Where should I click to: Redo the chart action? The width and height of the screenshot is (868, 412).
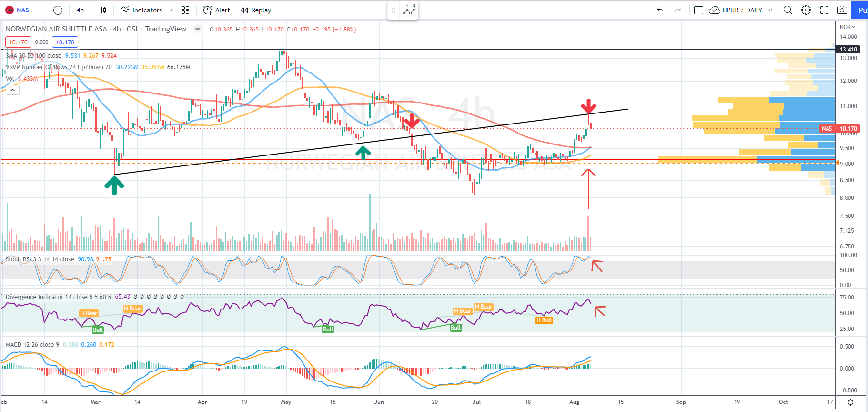point(678,10)
